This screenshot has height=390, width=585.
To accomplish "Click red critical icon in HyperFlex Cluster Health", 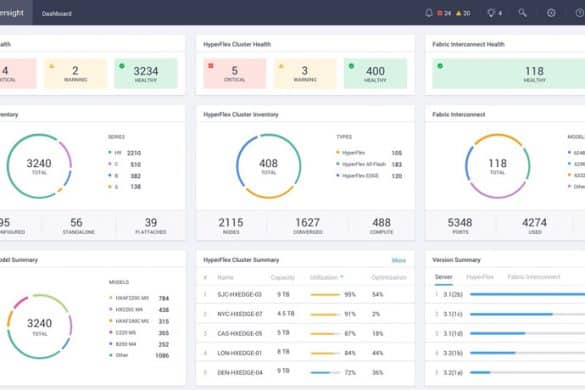I will pos(211,66).
